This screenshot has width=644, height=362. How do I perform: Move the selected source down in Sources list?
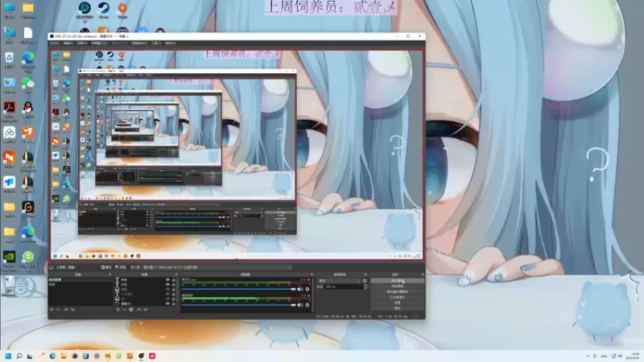pos(146,310)
